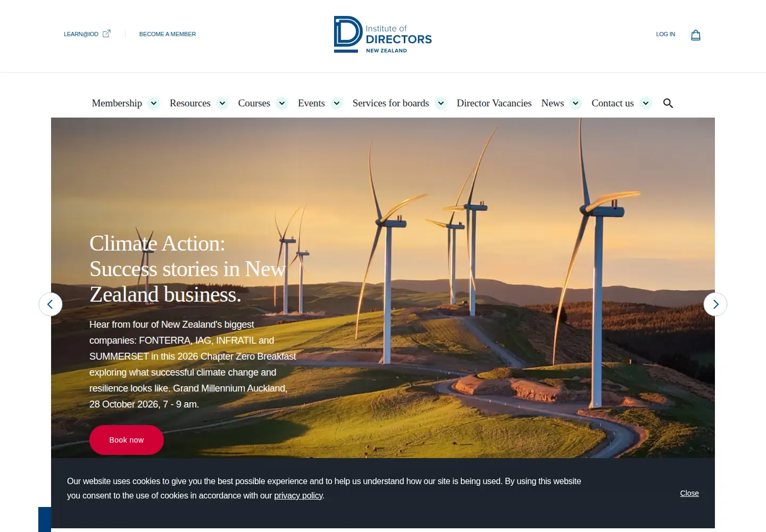
Task: Advance to next carousel slide
Action: (x=715, y=304)
